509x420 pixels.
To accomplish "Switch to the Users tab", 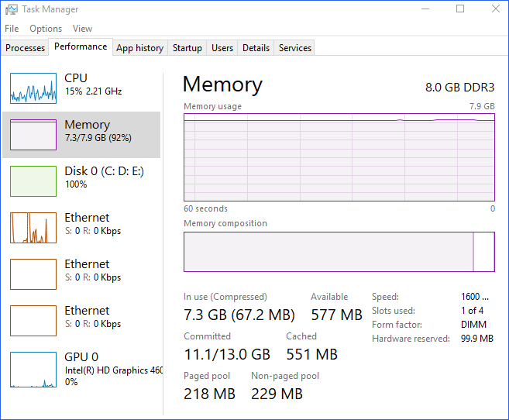I will [x=222, y=48].
